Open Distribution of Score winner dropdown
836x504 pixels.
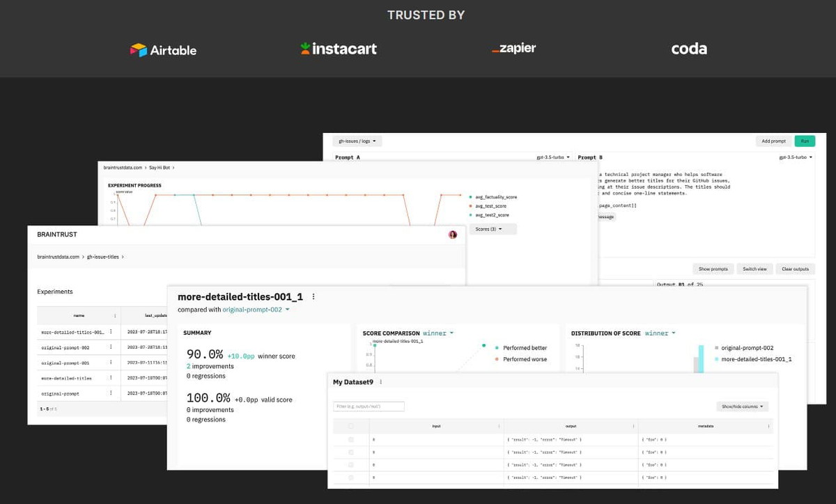[x=660, y=333]
